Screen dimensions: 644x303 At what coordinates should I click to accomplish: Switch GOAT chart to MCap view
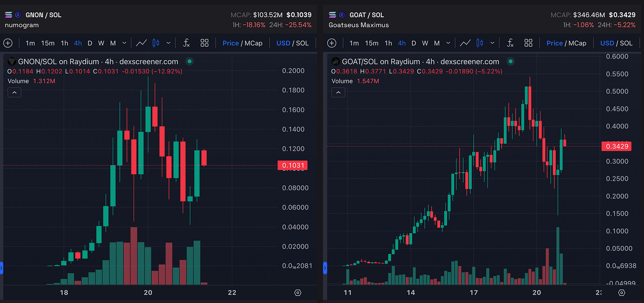point(577,43)
